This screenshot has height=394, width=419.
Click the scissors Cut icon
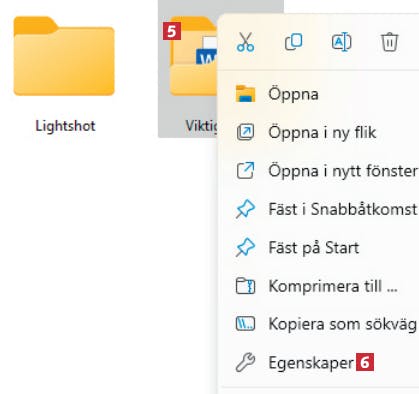[x=245, y=42]
